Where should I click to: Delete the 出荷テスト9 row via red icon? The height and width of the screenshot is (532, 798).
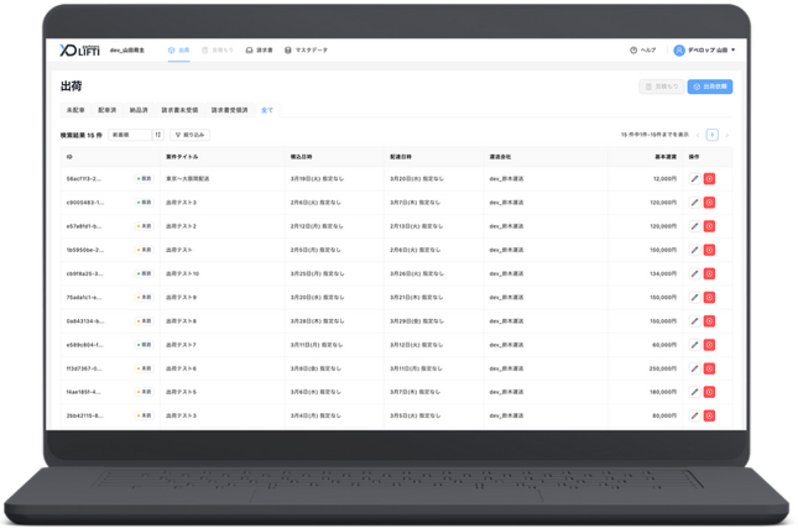[709, 297]
